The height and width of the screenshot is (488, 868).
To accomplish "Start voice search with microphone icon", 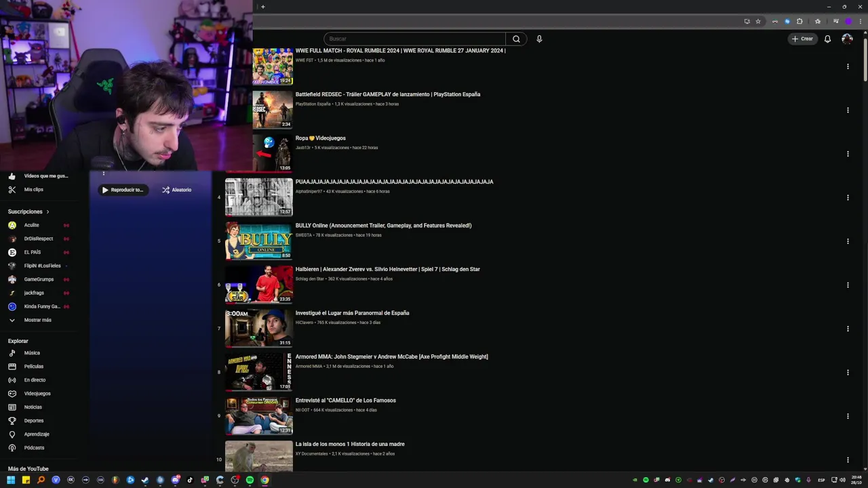I will click(539, 39).
